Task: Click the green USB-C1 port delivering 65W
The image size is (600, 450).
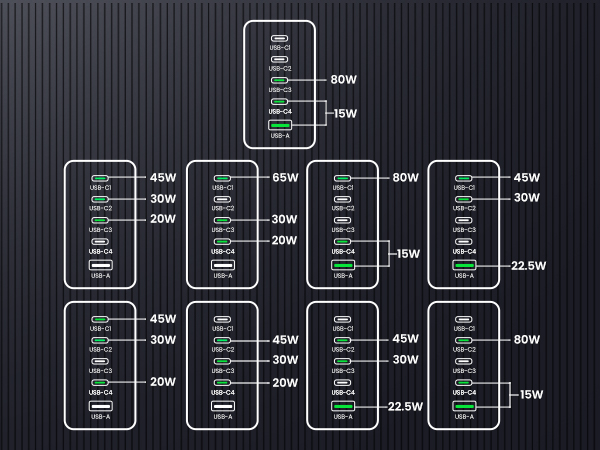Action: click(x=222, y=178)
